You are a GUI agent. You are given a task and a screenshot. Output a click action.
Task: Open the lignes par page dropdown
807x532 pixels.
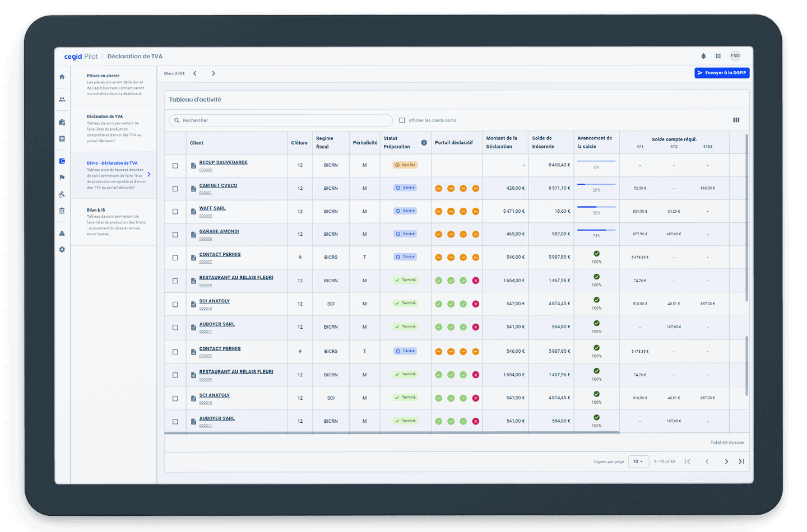tap(638, 461)
